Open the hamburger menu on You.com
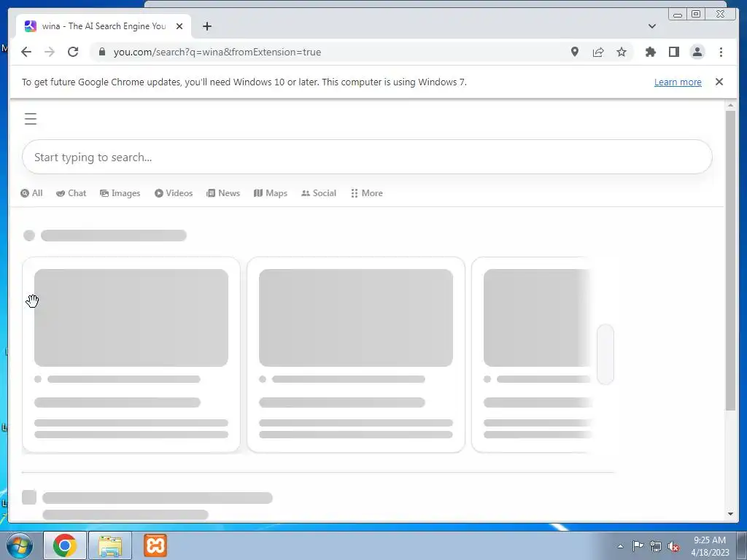 (x=31, y=119)
